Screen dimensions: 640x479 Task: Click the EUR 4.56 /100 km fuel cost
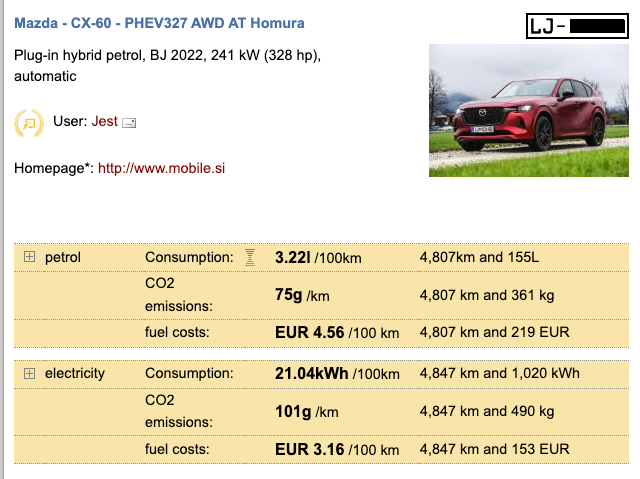coord(337,332)
